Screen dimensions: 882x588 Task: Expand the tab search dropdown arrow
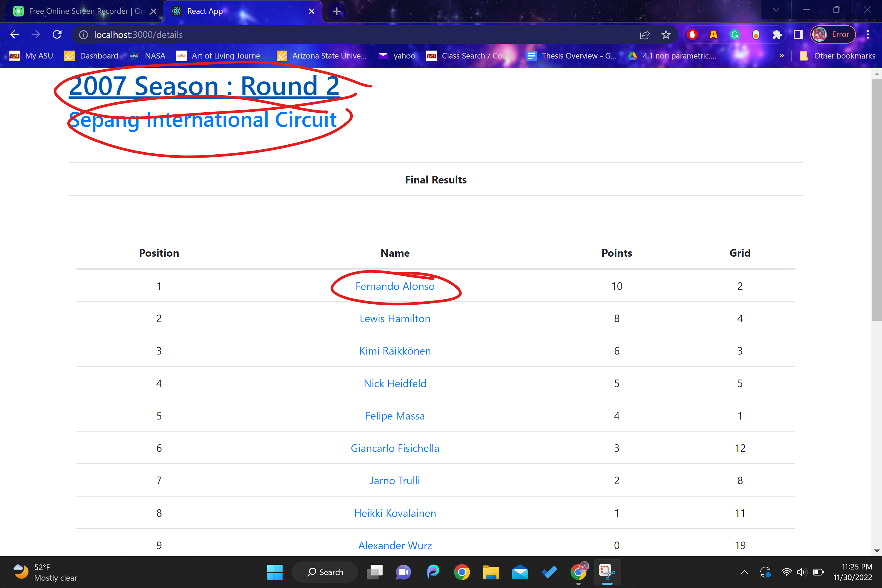click(x=776, y=10)
